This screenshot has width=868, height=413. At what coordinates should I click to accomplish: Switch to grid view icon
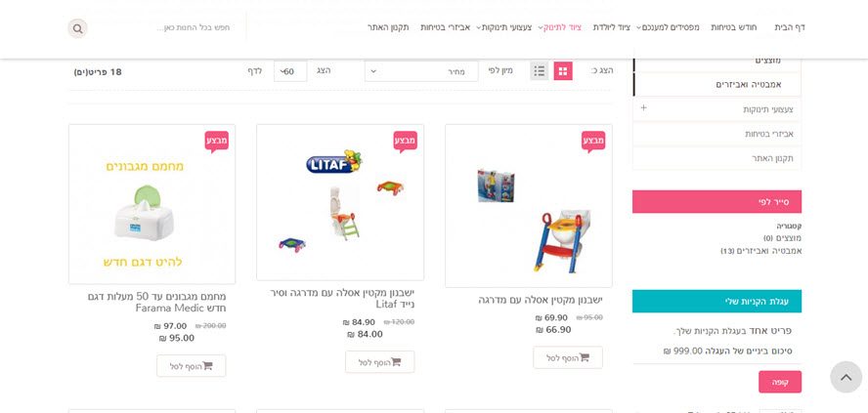(563, 70)
